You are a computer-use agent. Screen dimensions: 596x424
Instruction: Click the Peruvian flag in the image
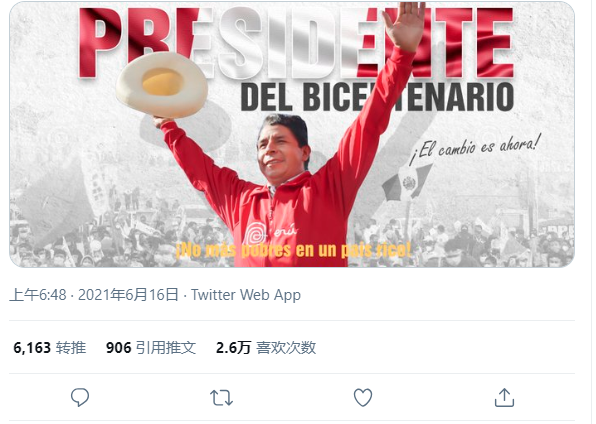click(407, 183)
